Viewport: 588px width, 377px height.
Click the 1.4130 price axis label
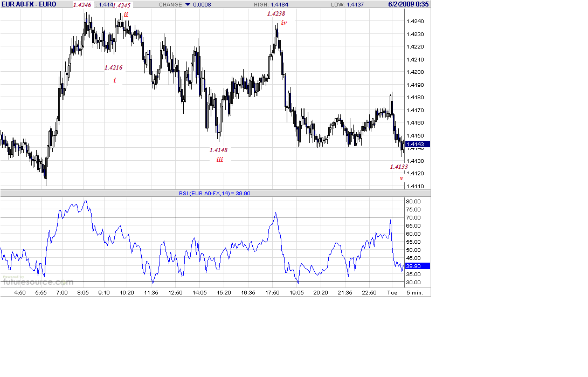(x=415, y=161)
